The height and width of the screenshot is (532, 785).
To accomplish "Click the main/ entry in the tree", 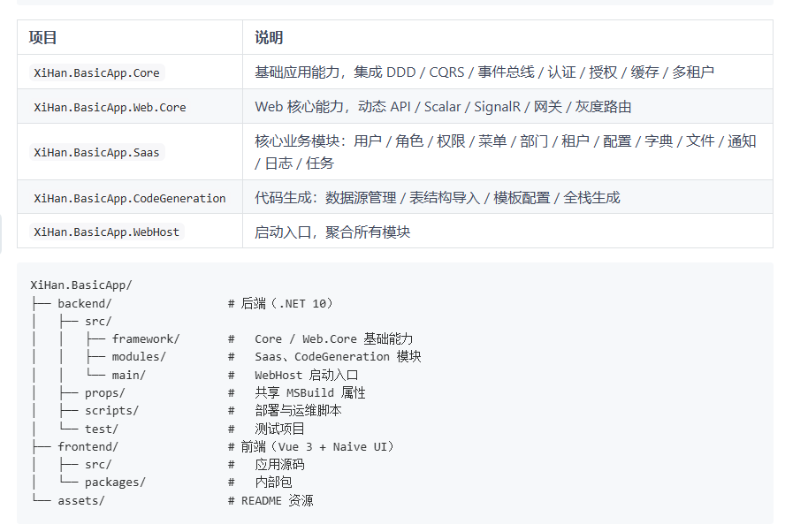I will coord(129,375).
